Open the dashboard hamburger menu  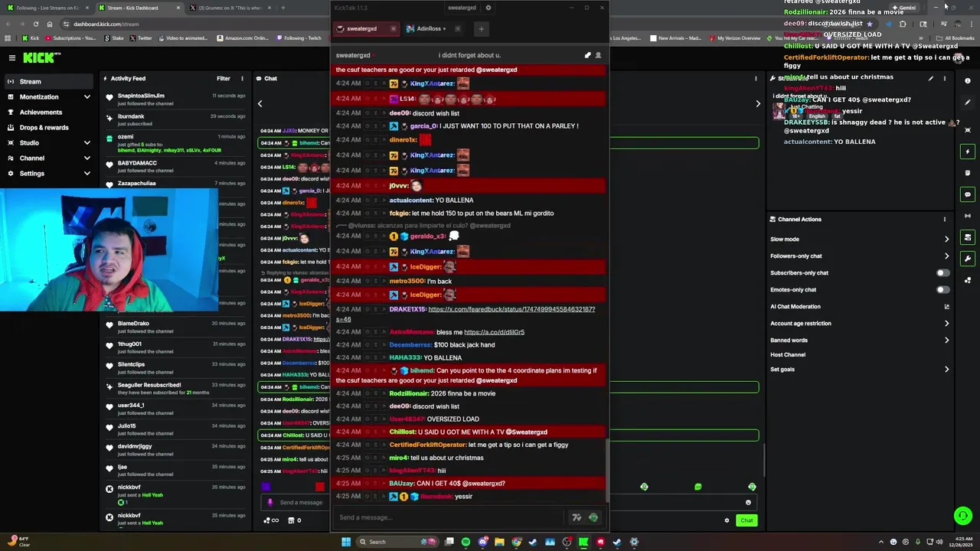click(x=12, y=57)
